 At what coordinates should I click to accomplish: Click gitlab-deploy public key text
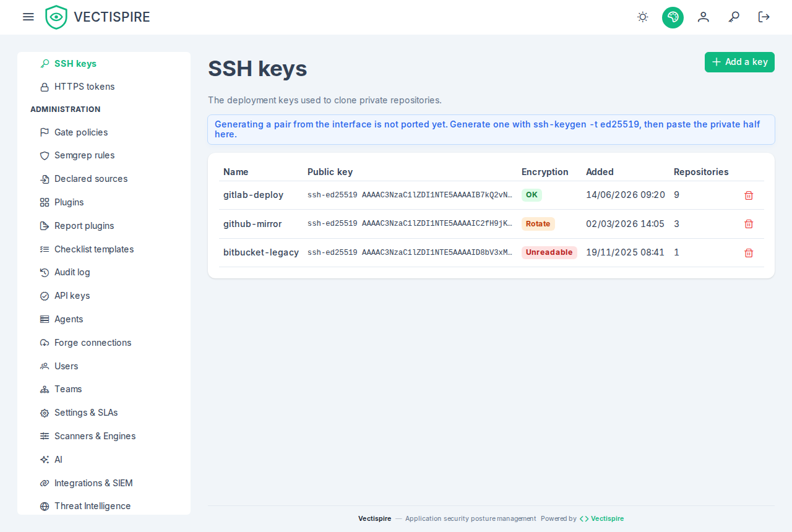pyautogui.click(x=410, y=195)
